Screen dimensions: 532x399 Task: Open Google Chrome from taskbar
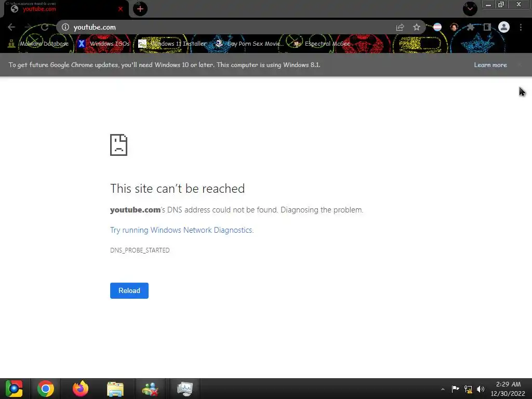coord(46,389)
